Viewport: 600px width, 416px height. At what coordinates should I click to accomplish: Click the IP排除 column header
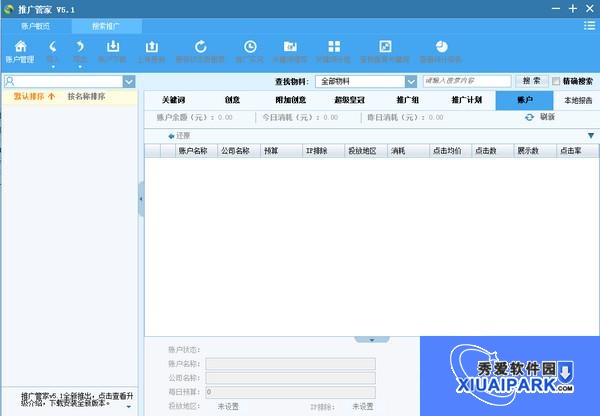(323, 151)
